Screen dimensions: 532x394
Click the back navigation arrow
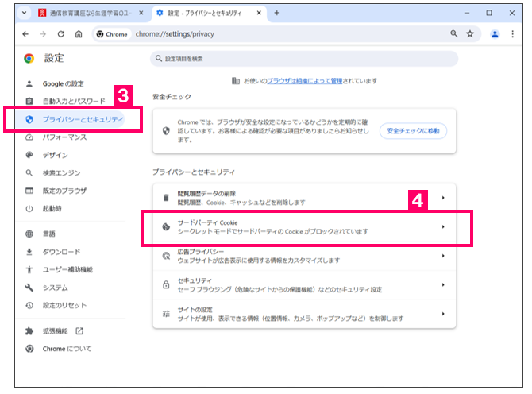25,34
